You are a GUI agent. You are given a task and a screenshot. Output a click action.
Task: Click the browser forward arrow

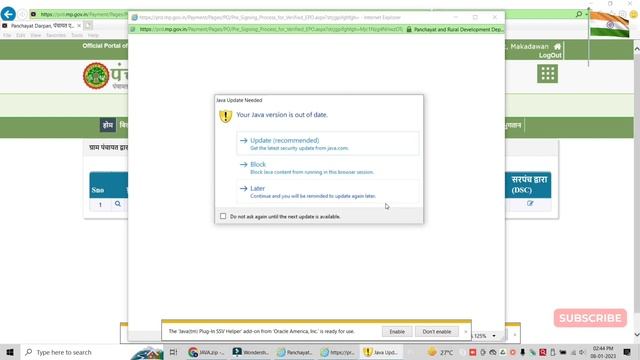click(x=22, y=14)
